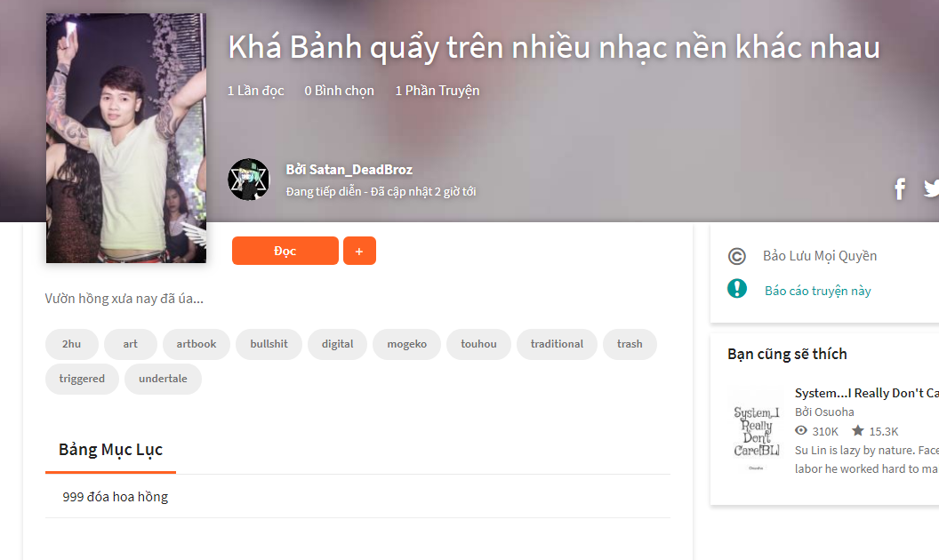
Task: Open author profile Bởi Satan_DeadBroz
Action: [349, 170]
